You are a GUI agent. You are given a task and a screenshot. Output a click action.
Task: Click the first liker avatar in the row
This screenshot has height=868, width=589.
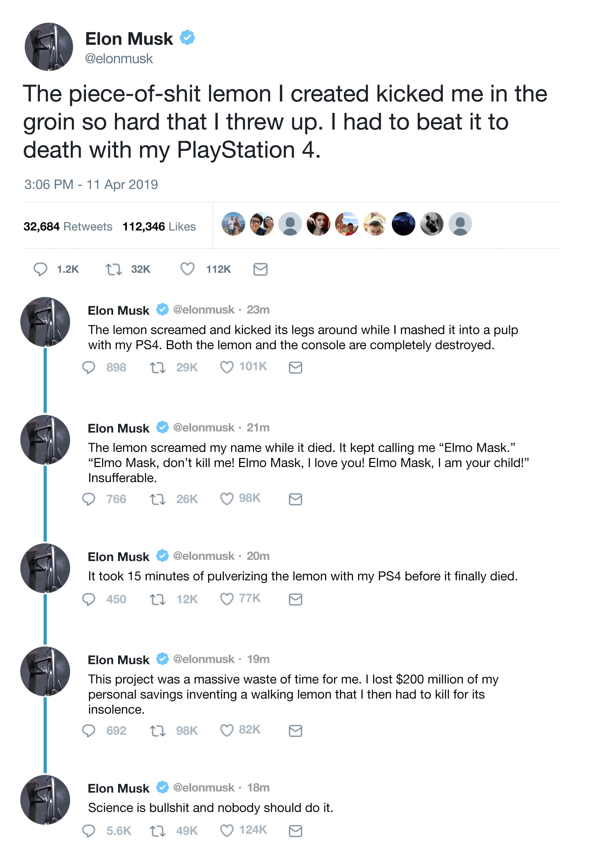233,224
